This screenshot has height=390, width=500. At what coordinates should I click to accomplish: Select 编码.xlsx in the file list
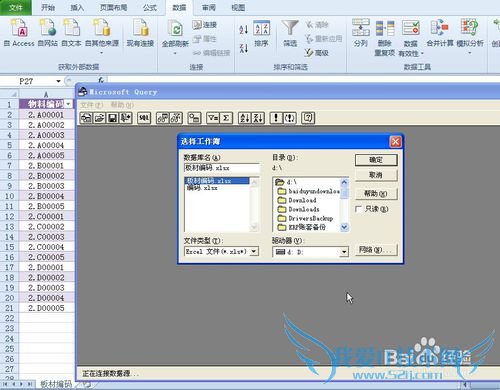coord(202,188)
